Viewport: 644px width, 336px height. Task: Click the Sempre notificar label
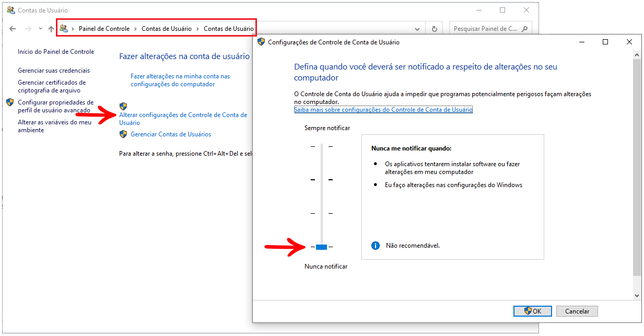327,128
